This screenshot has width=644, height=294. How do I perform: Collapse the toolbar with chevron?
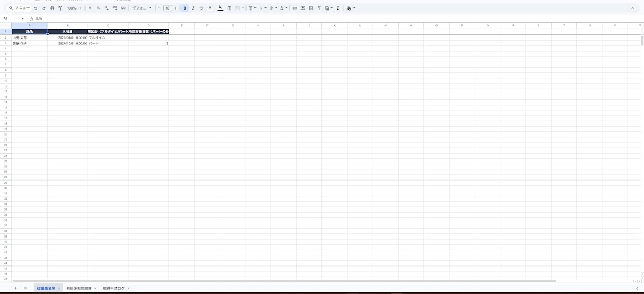tap(633, 8)
